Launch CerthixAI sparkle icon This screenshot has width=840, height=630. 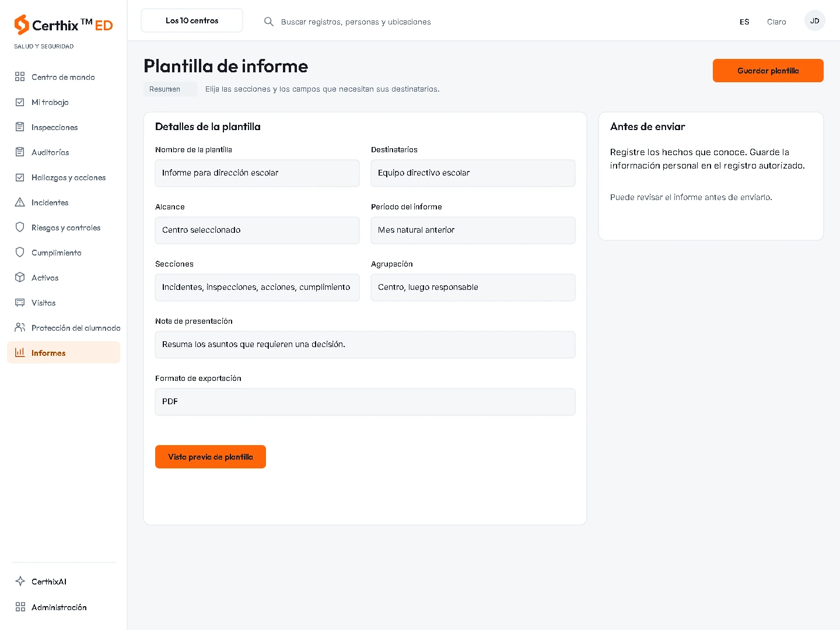click(20, 582)
